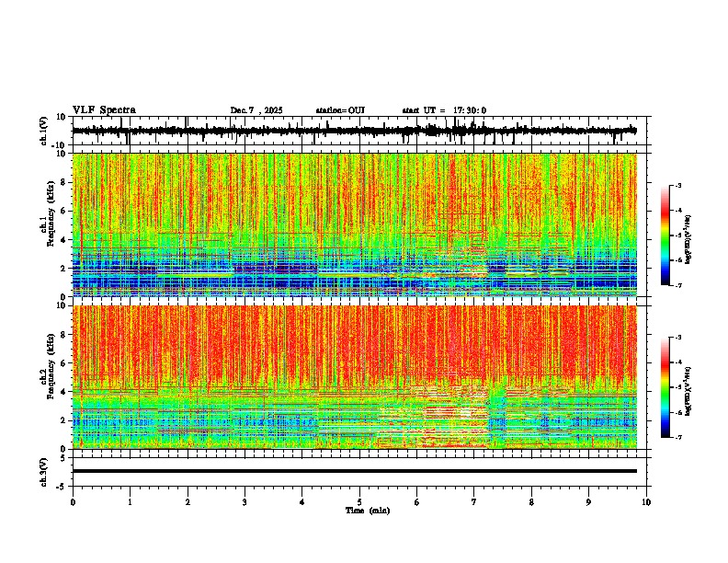This screenshot has width=728, height=563.
Task: Click the "4" kHz tick on ch.1 spectrogram axis
Action: [64, 240]
